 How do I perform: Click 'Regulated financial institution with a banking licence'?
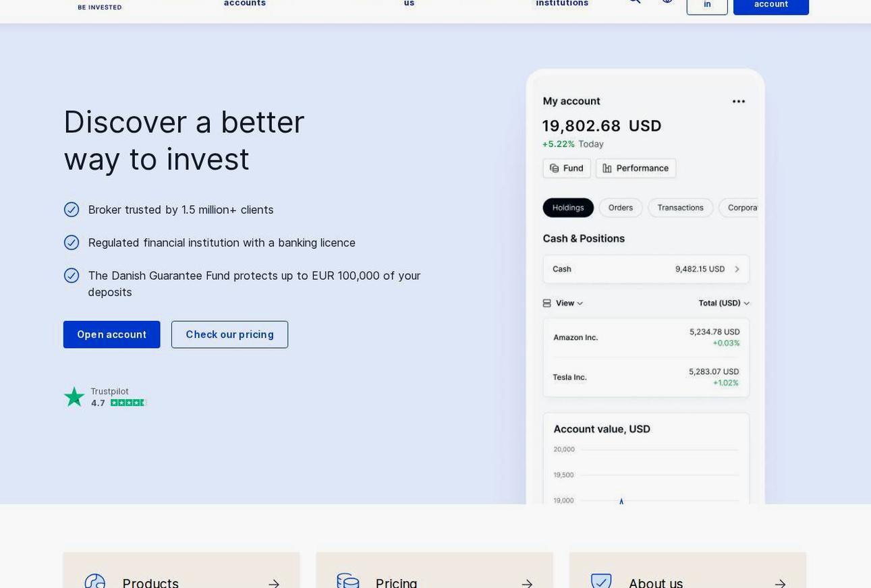coord(222,243)
